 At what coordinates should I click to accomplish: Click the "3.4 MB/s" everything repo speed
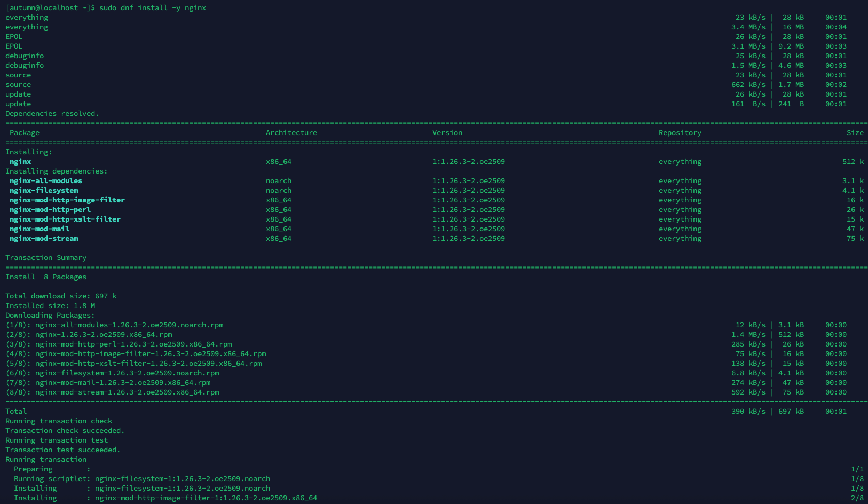pyautogui.click(x=748, y=27)
